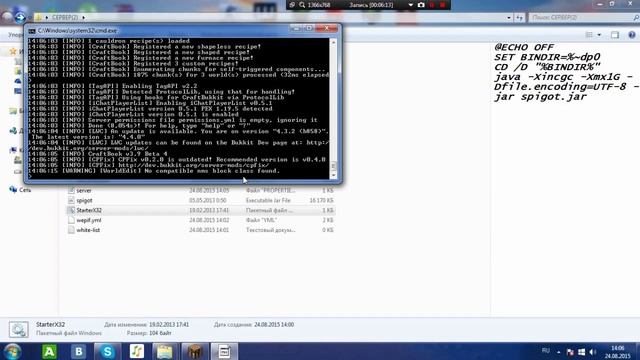Go forward using the Explorer forward arrow
The height and width of the screenshot is (360, 640).
(20, 17)
